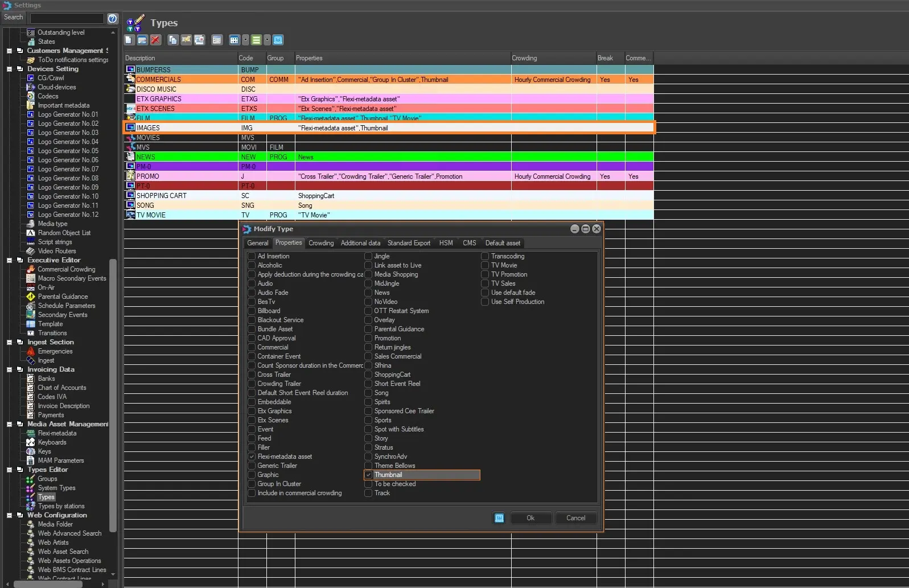Image resolution: width=909 pixels, height=588 pixels.
Task: Click the copy/duplicate pages toolbar icon
Action: tap(172, 40)
